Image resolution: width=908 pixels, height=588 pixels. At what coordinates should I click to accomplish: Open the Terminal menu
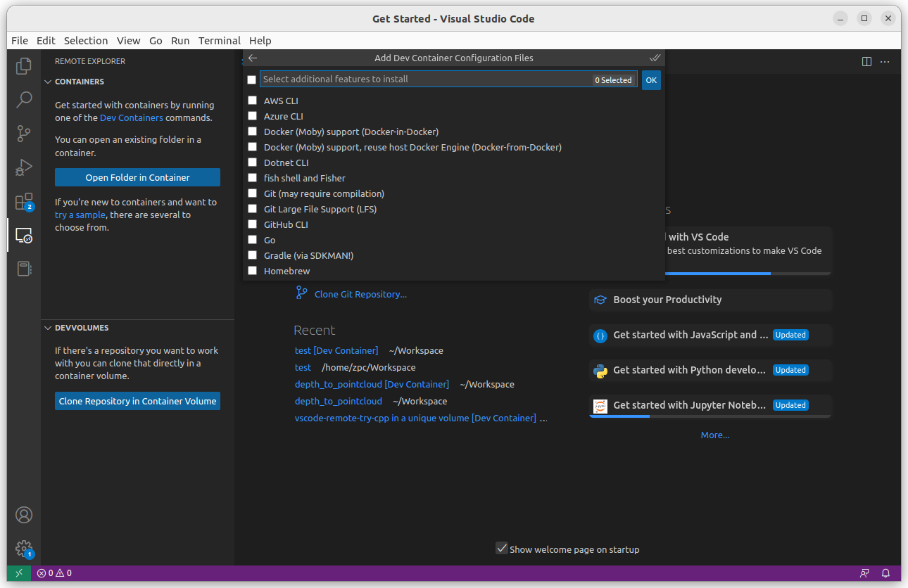pos(220,41)
